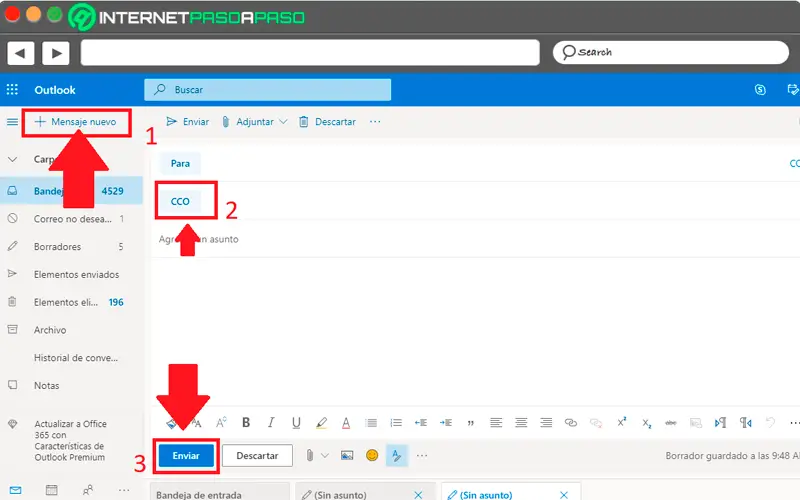Viewport: 800px width, 500px height.
Task: Click blue Enviar send button
Action: pos(186,456)
